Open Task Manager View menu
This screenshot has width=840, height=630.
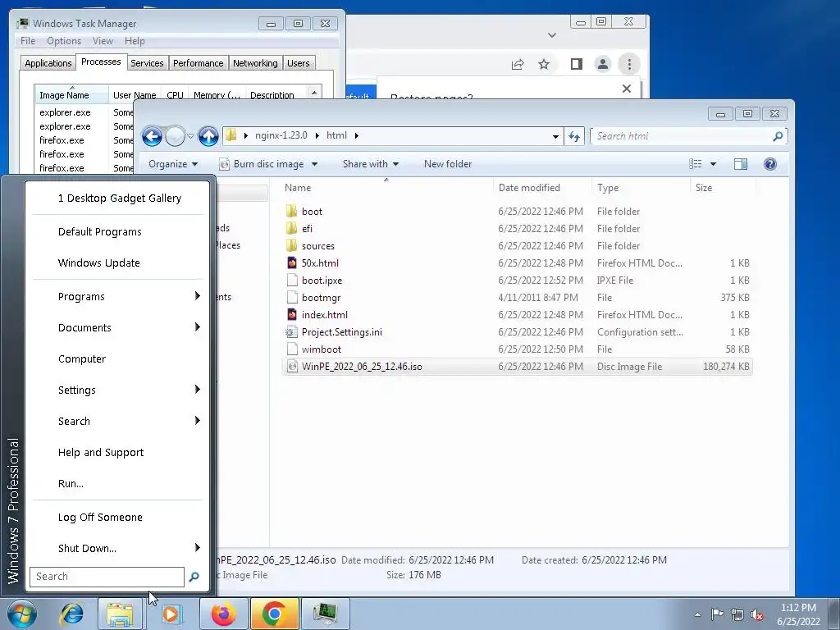(103, 41)
